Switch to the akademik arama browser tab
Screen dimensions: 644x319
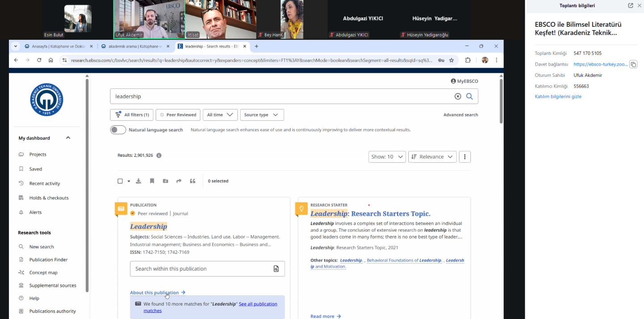[136, 46]
